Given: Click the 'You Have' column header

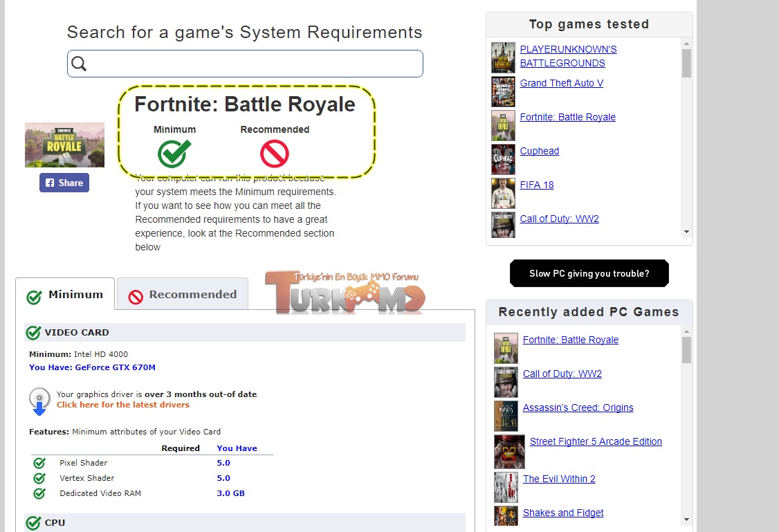Looking at the screenshot, I should coord(237,448).
